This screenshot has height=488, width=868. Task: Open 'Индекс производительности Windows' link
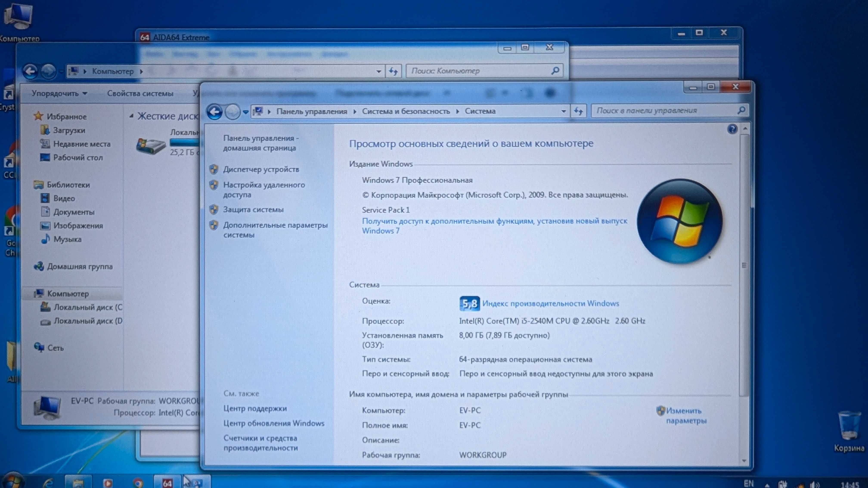[551, 303]
